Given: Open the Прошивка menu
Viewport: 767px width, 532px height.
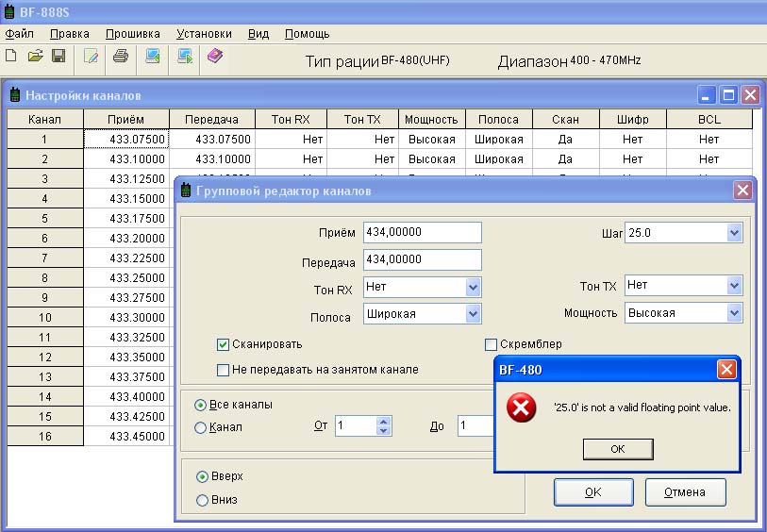Looking at the screenshot, I should click(133, 34).
